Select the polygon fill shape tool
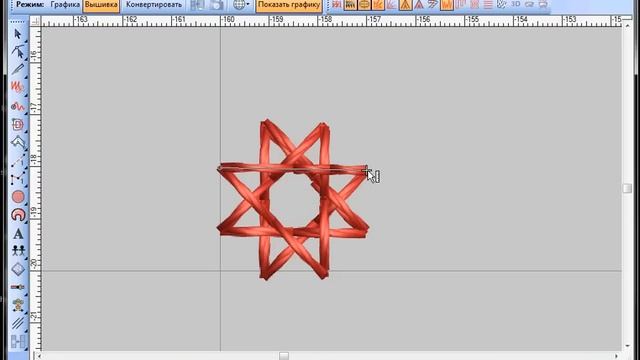This screenshot has width=640, height=360. click(18, 142)
